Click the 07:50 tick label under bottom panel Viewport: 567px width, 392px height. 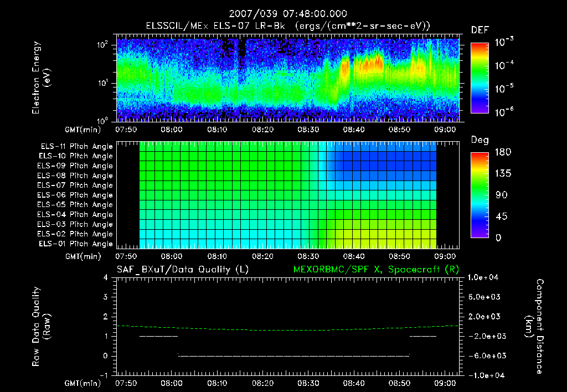point(126,383)
